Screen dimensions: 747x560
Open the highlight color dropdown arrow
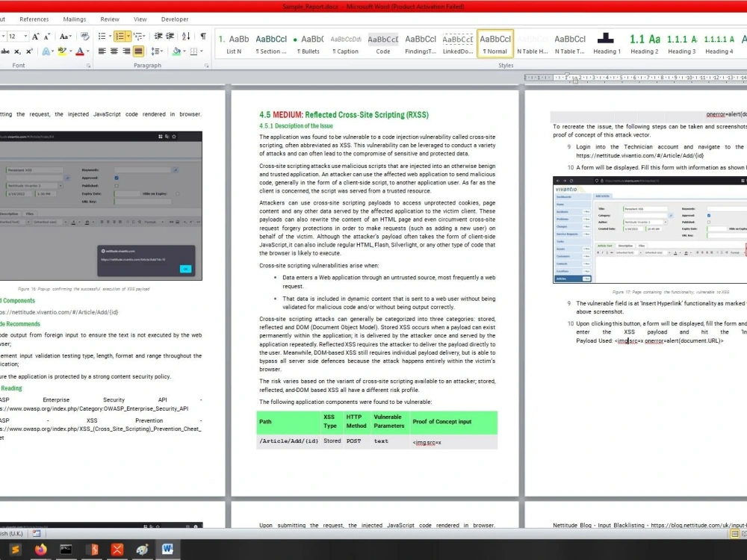click(x=70, y=52)
